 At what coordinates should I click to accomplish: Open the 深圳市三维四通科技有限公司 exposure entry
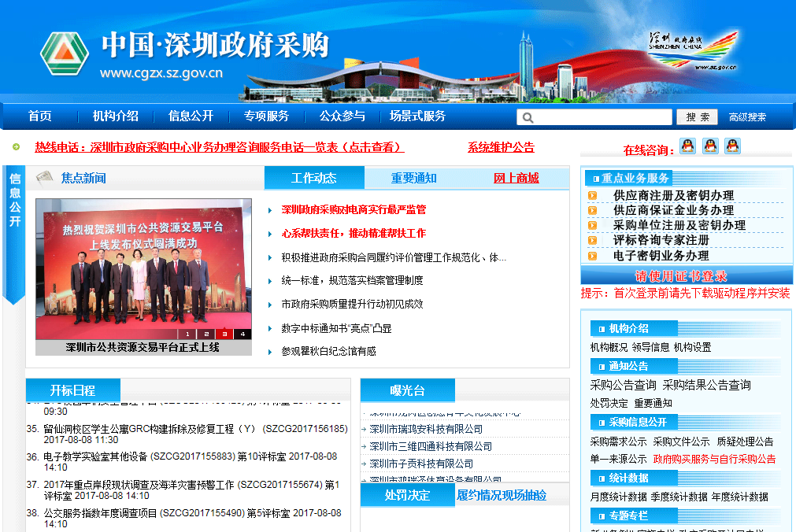tap(431, 446)
